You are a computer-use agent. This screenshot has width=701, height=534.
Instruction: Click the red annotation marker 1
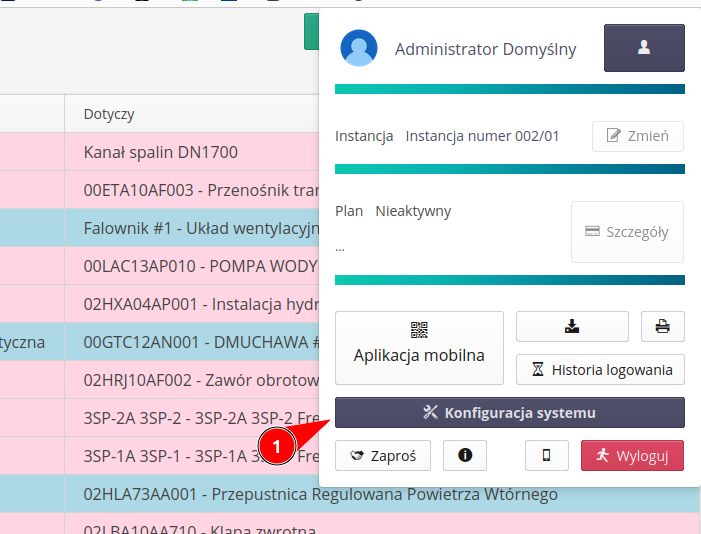[x=277, y=445]
